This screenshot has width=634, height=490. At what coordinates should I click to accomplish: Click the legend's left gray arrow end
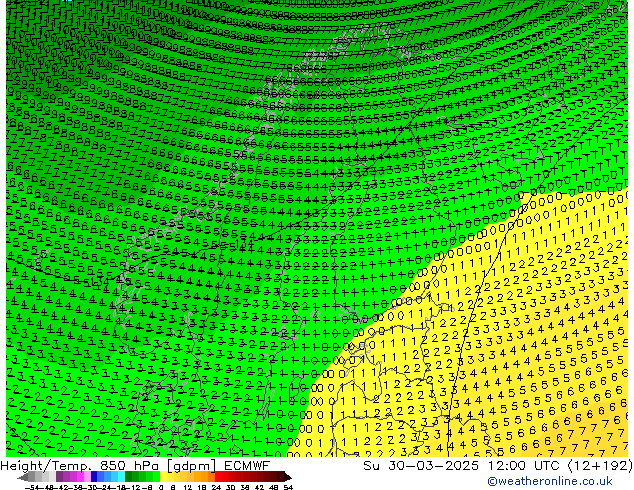pos(23,477)
